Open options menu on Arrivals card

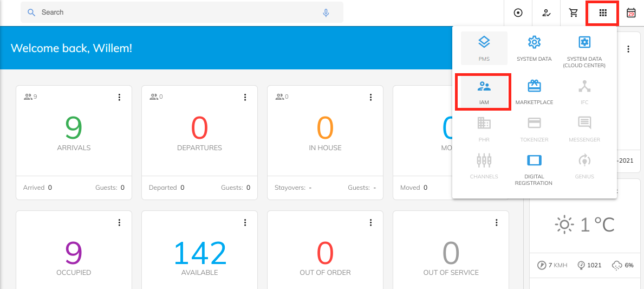120,97
